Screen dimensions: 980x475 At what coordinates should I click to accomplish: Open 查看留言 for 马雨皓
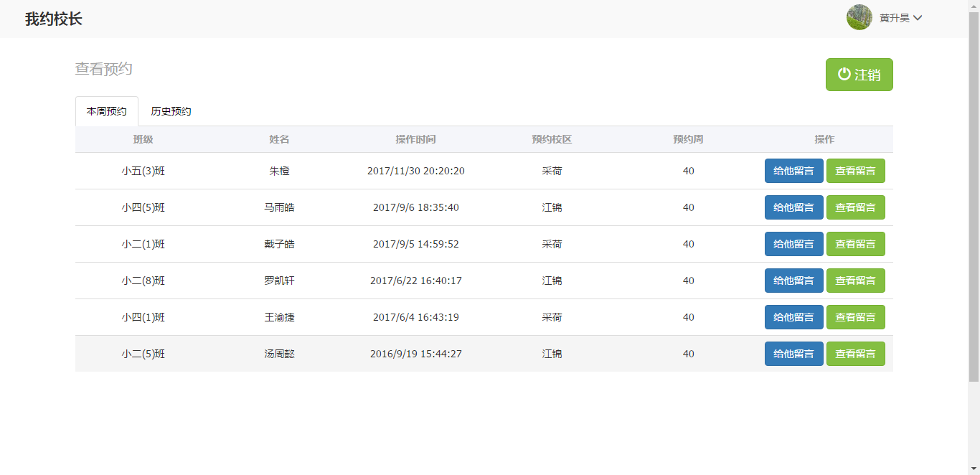(855, 207)
